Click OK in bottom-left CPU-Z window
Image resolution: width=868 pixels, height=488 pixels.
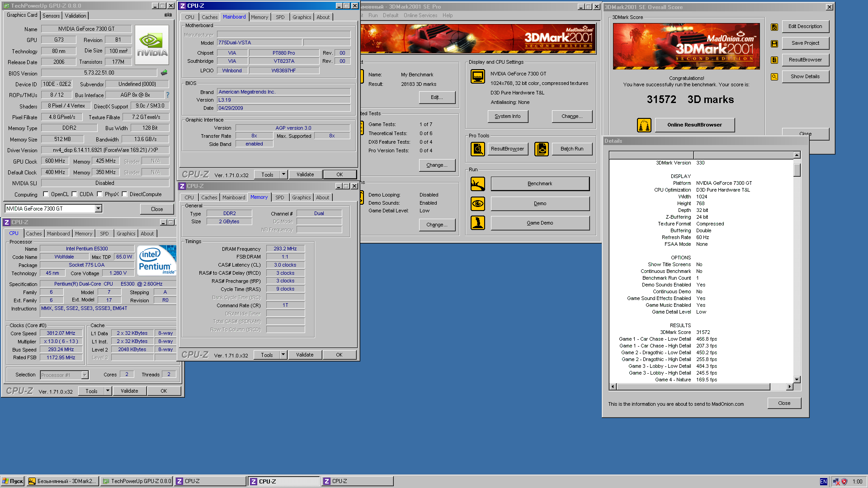click(164, 391)
